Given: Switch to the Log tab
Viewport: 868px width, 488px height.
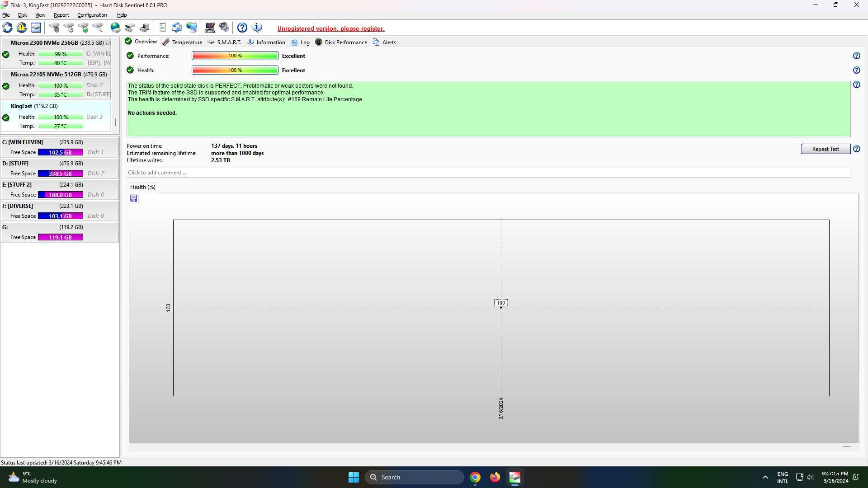Looking at the screenshot, I should pos(300,42).
